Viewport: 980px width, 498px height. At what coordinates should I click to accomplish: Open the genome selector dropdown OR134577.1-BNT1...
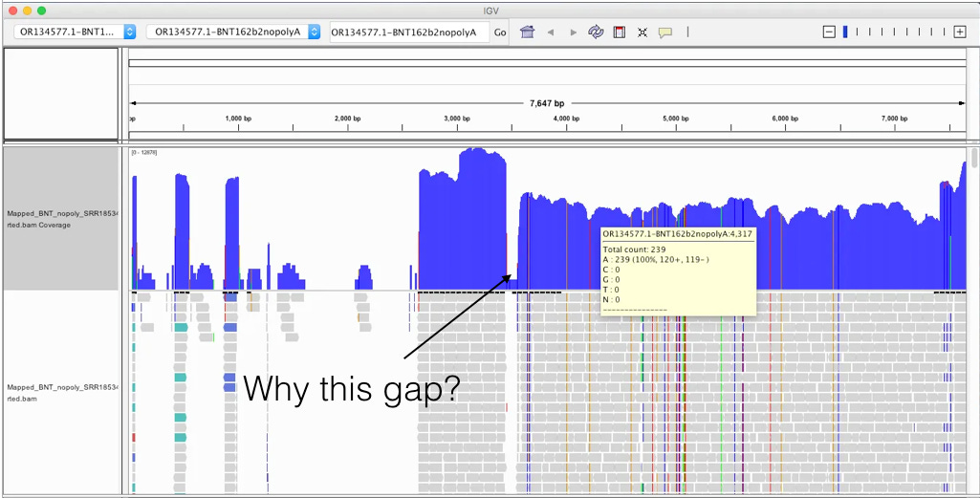75,32
